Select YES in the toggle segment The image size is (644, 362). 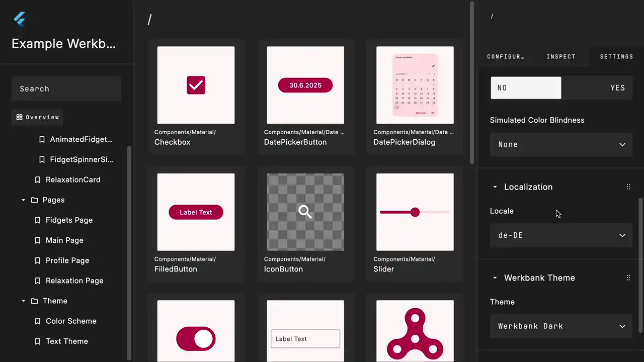[597, 87]
